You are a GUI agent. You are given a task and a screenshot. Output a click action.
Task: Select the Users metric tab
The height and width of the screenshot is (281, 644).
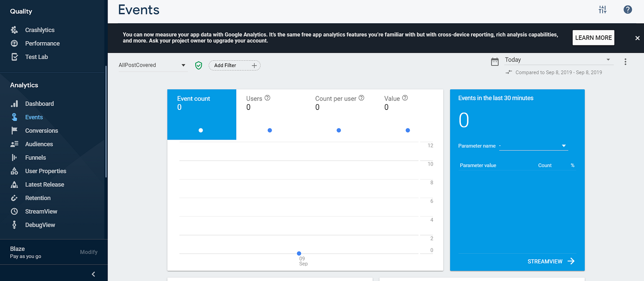pyautogui.click(x=270, y=114)
